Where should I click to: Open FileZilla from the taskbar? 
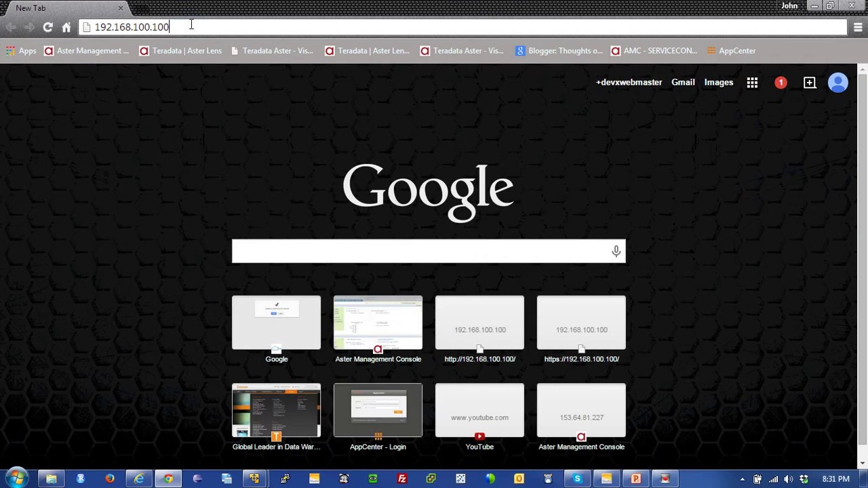[402, 479]
